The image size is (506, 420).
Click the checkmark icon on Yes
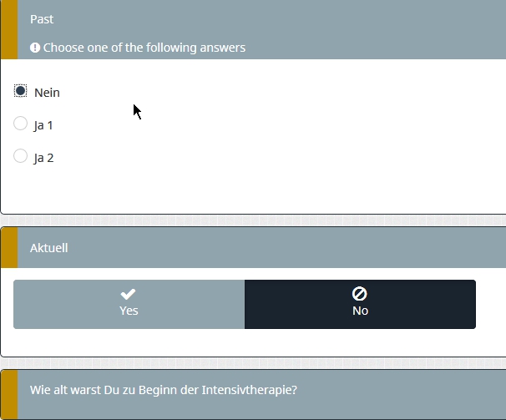coord(129,294)
